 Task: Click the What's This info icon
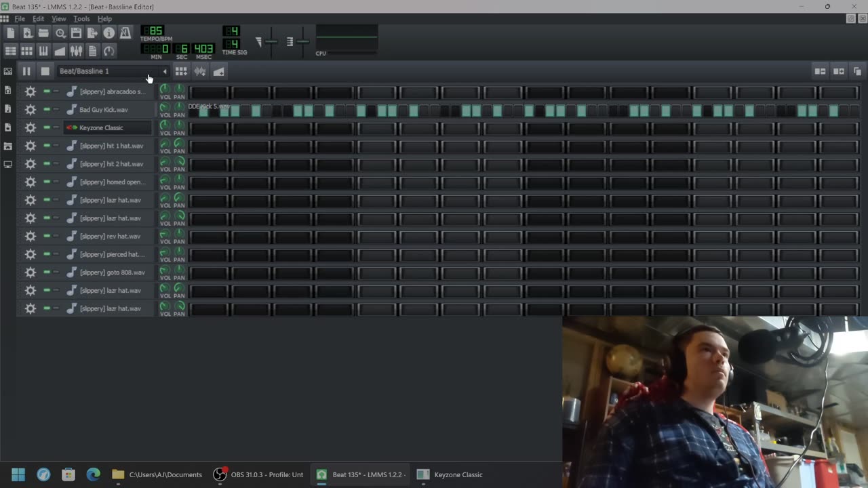pyautogui.click(x=108, y=33)
